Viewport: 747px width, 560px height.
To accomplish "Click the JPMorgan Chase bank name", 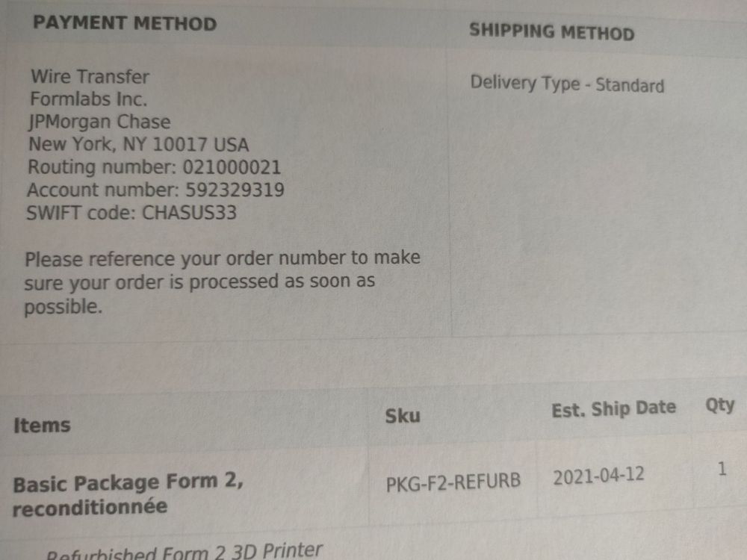I will pos(100,122).
